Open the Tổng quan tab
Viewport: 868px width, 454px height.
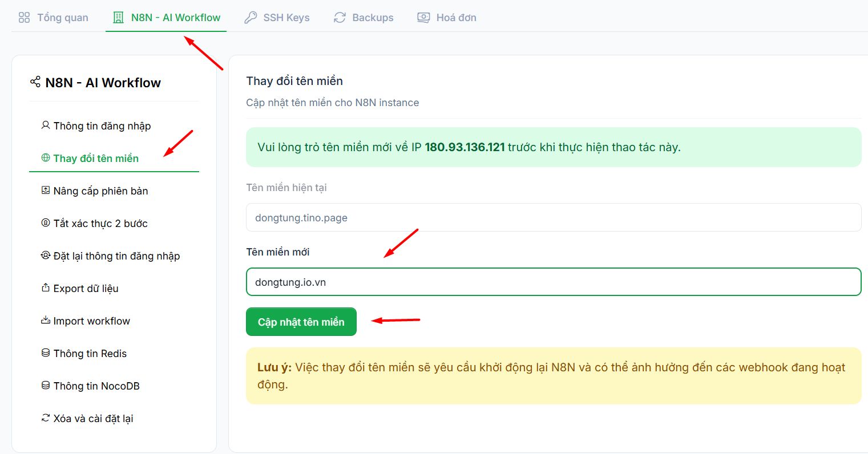point(62,18)
